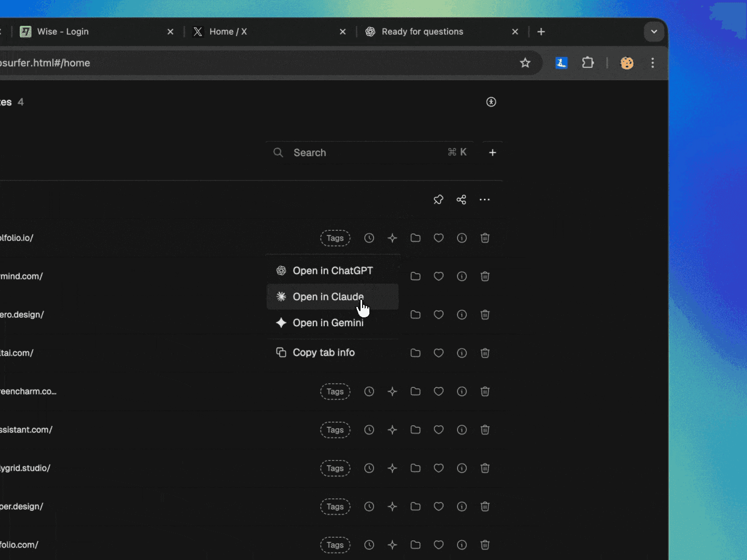Click the folder icon on mind.com row

coord(416,276)
